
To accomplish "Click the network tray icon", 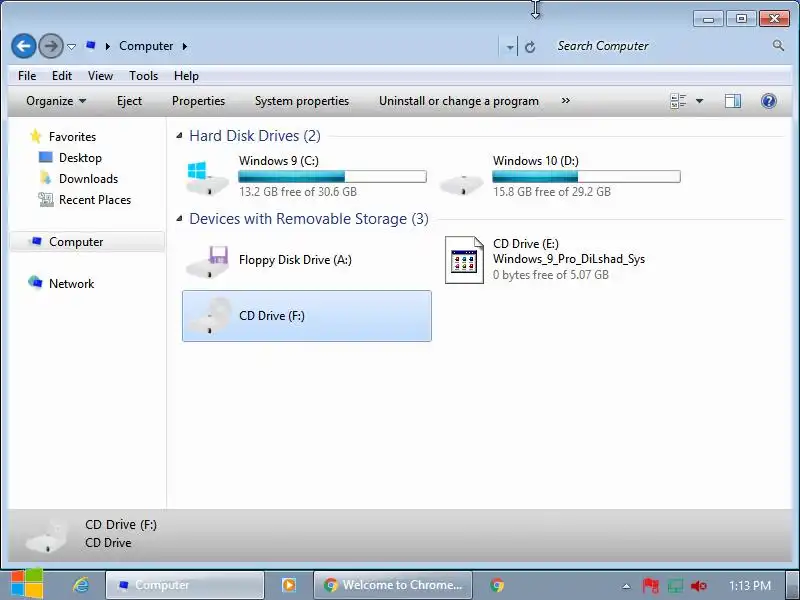I will [675, 585].
